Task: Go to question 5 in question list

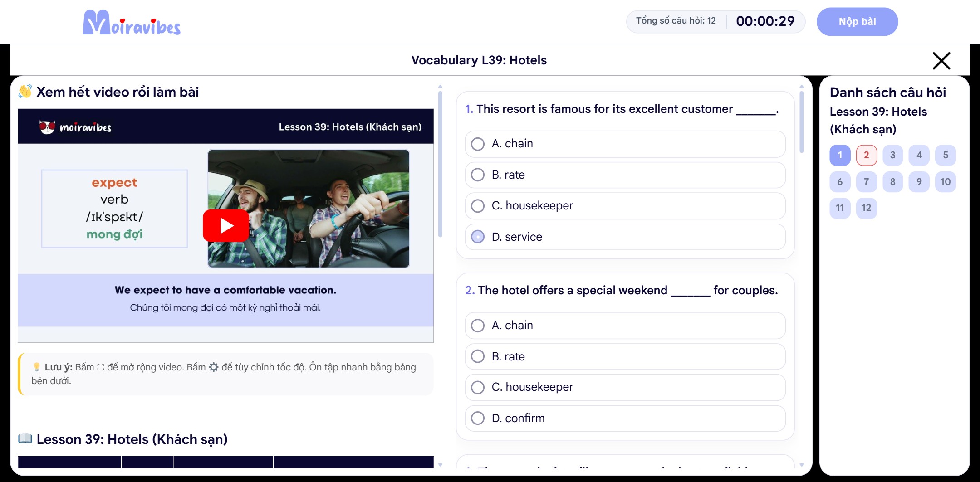Action: pyautogui.click(x=946, y=155)
